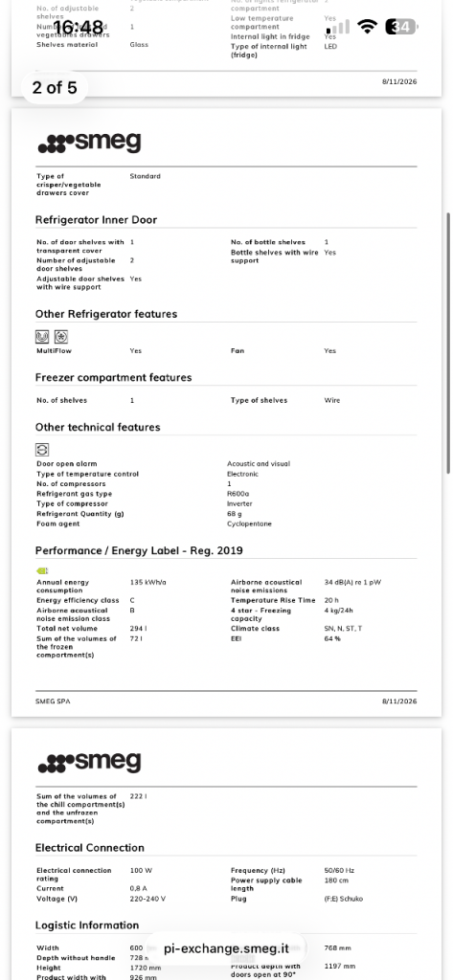This screenshot has width=453, height=980.
Task: Tap the cellular signal bars
Action: [338, 26]
